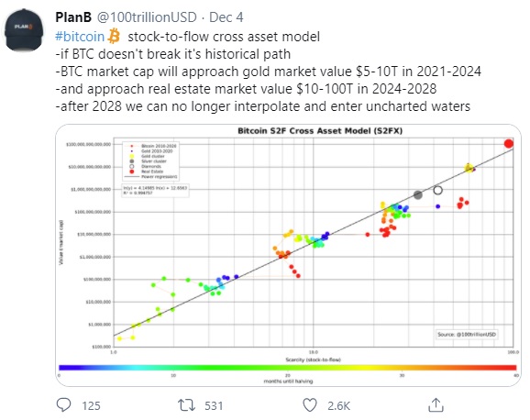The height and width of the screenshot is (420, 530).
Task: Click the 125 replies count
Action: point(91,405)
